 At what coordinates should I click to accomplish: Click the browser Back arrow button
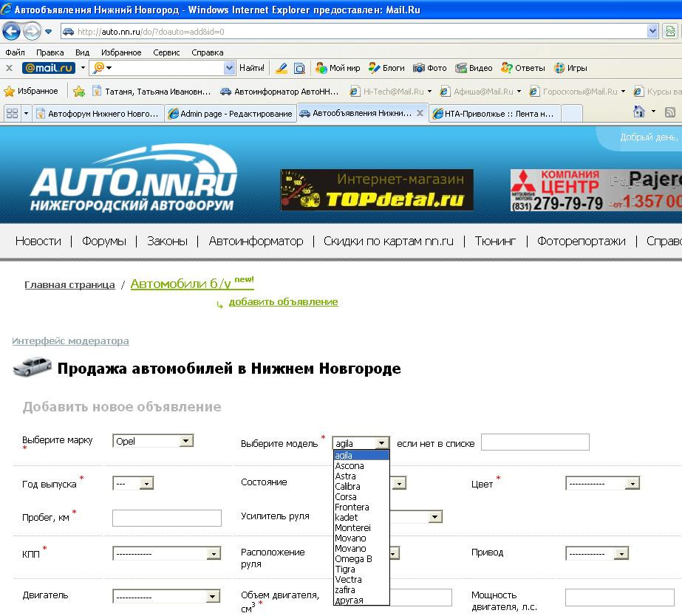(11, 31)
